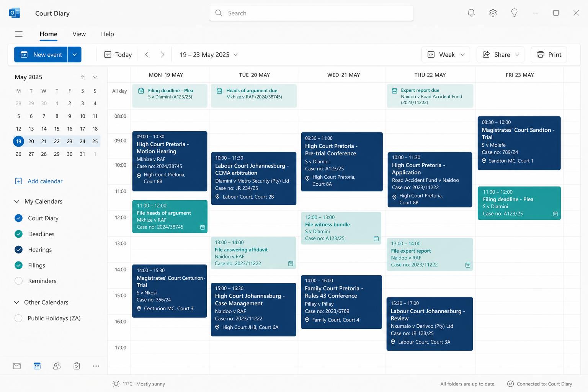
Task: Open Pre-trial Conference S v Dlamini event
Action: (x=342, y=162)
